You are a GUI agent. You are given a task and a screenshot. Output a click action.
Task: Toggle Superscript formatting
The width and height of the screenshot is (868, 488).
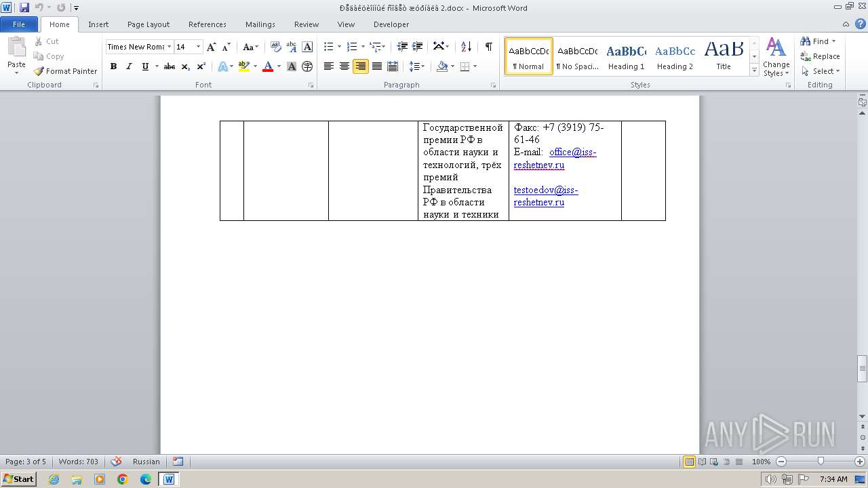201,66
